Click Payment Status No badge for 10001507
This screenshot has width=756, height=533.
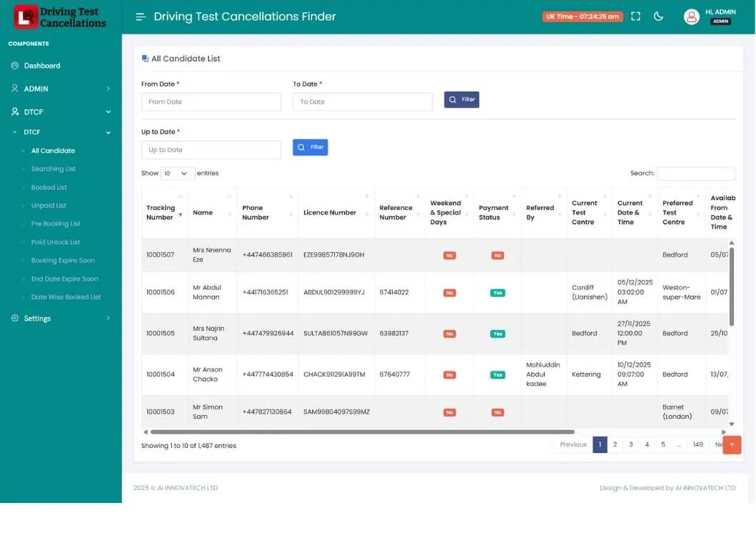pyautogui.click(x=498, y=256)
